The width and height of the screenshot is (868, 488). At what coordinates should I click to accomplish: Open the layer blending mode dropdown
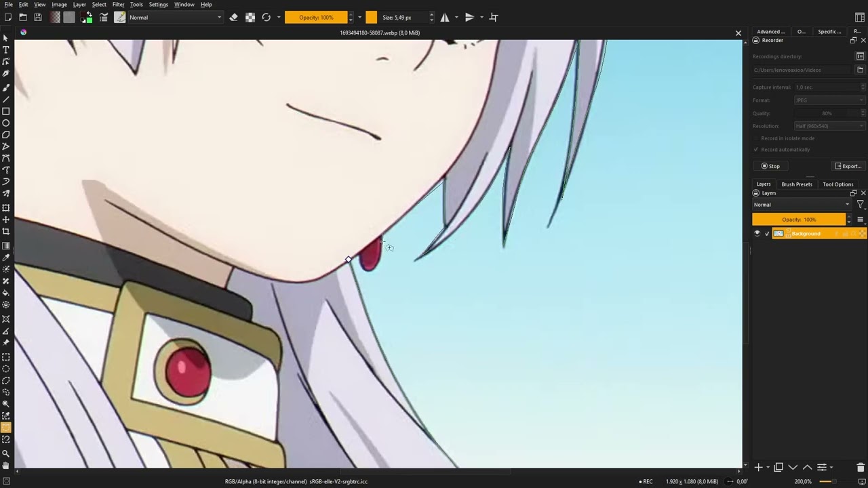click(x=802, y=205)
